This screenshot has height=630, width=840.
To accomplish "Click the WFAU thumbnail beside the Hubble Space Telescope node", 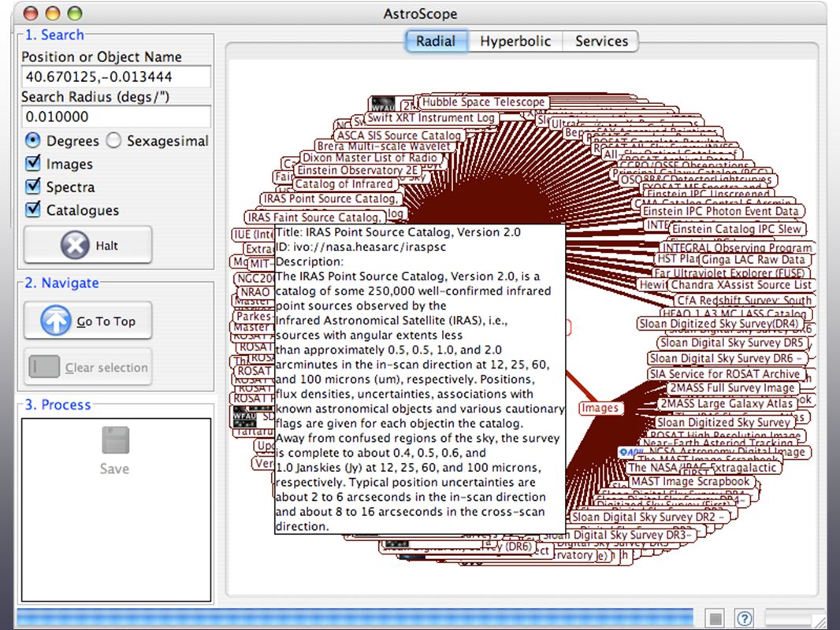I will pos(384,103).
